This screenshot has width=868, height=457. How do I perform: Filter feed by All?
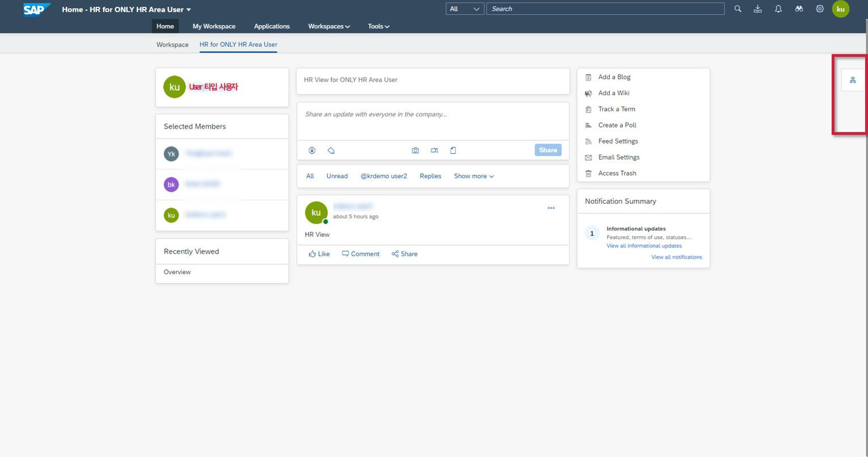click(x=310, y=176)
